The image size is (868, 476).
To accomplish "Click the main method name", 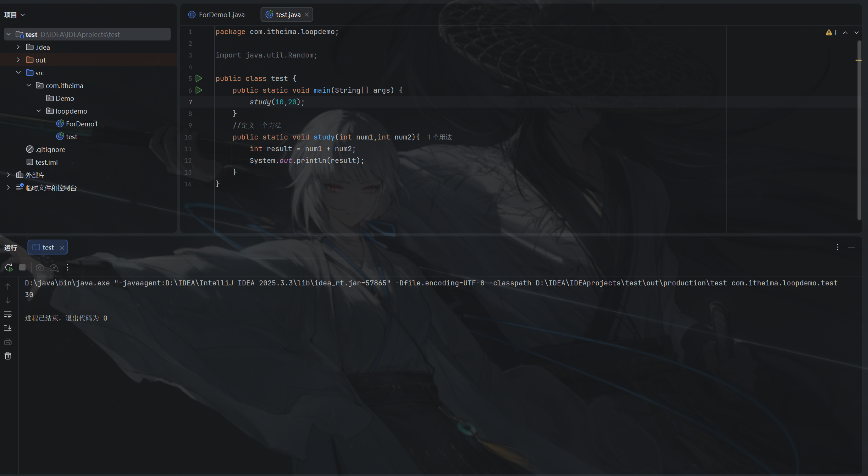I will pos(322,91).
